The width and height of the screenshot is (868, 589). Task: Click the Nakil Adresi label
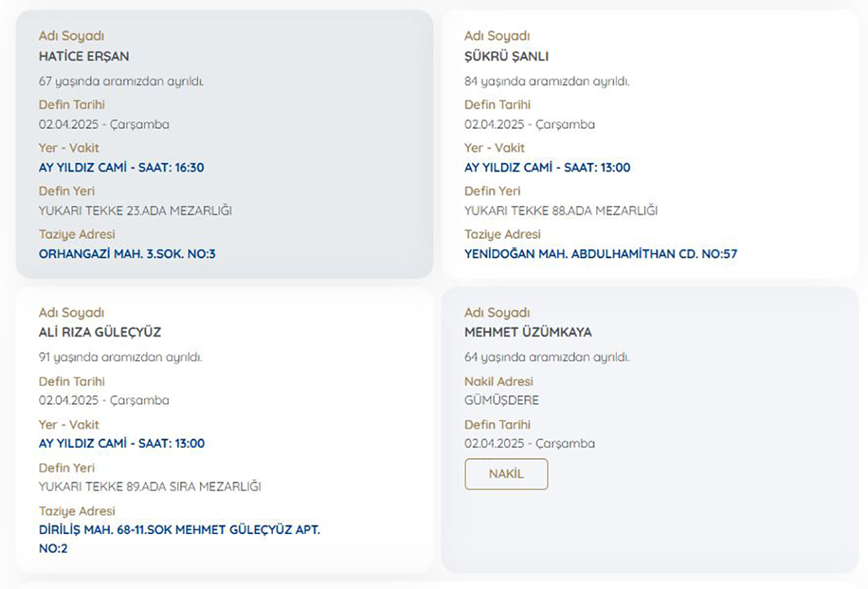coord(498,381)
